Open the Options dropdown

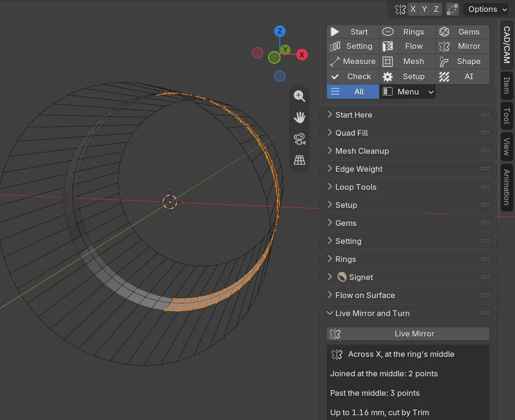point(486,9)
